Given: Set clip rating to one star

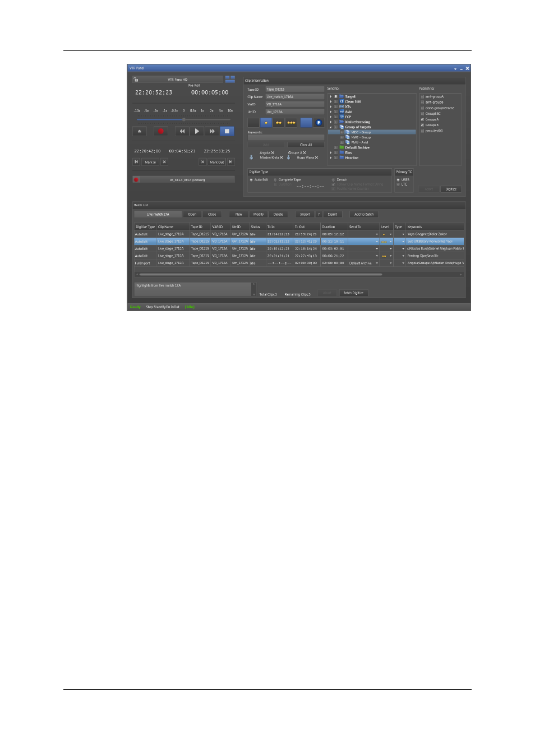Looking at the screenshot, I should pyautogui.click(x=266, y=122).
